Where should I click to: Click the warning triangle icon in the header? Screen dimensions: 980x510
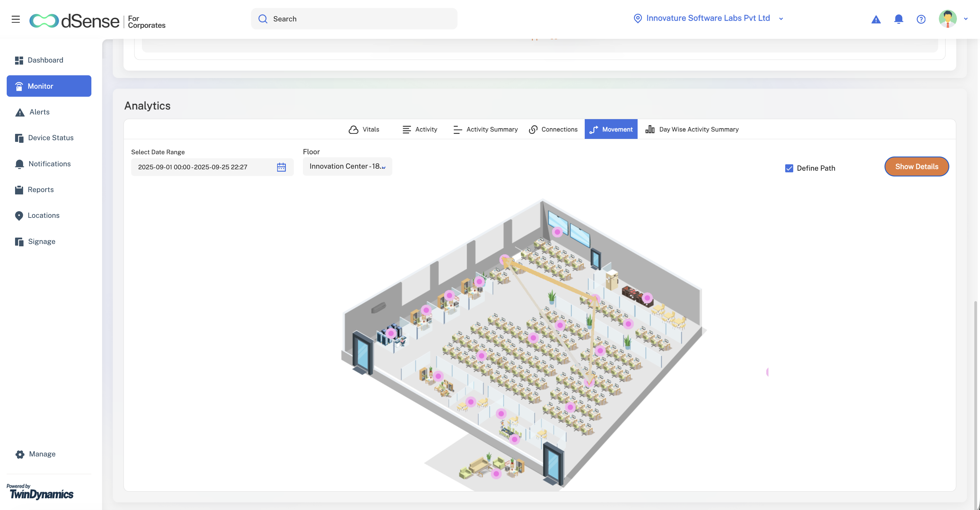[x=876, y=19]
